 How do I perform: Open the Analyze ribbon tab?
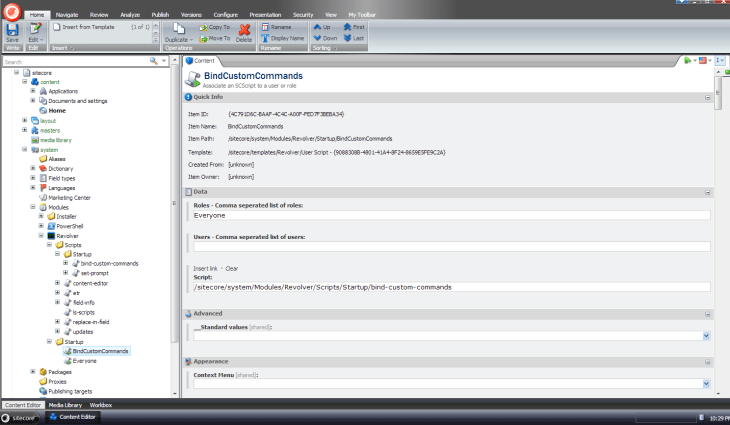[130, 15]
